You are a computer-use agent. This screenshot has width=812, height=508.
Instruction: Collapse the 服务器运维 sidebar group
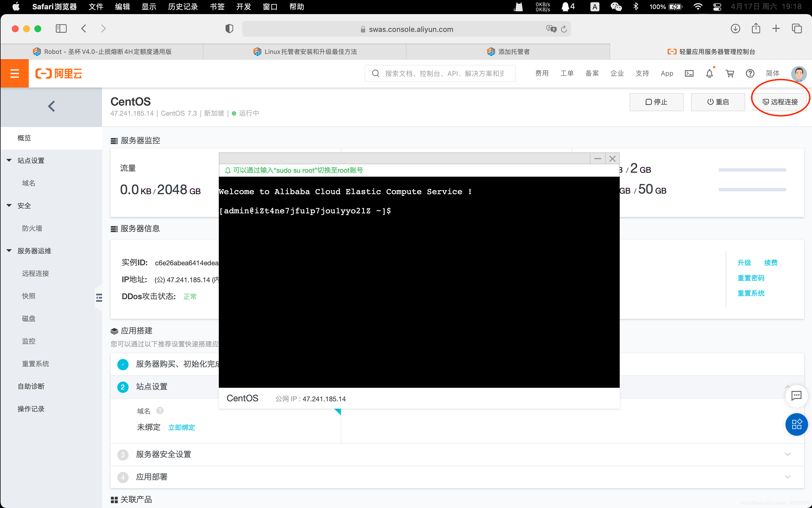click(x=9, y=251)
